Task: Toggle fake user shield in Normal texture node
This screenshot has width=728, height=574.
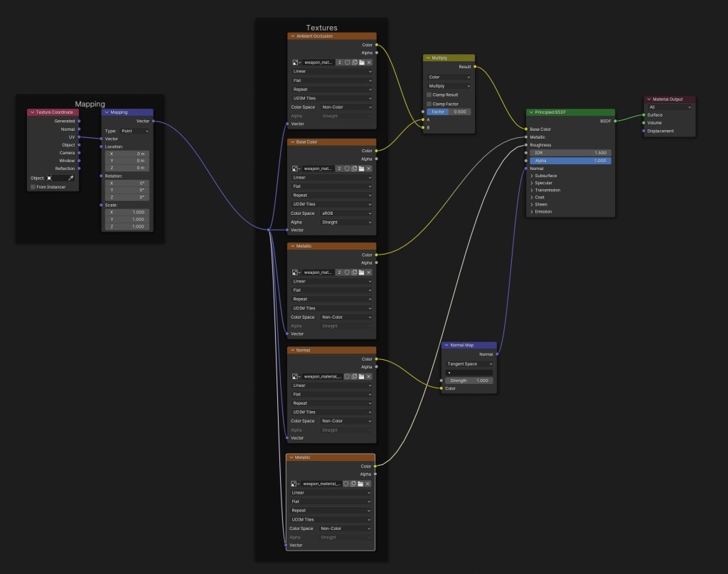Action: [347, 377]
